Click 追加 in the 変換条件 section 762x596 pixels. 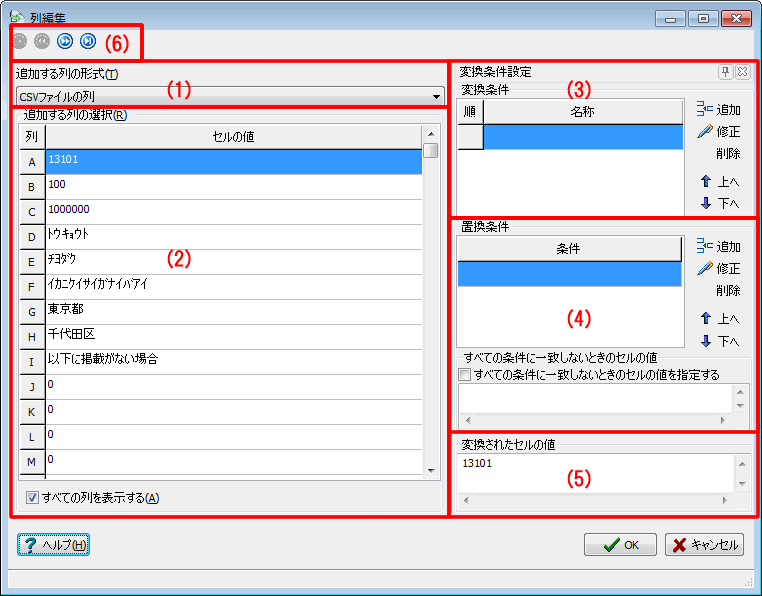[718, 110]
